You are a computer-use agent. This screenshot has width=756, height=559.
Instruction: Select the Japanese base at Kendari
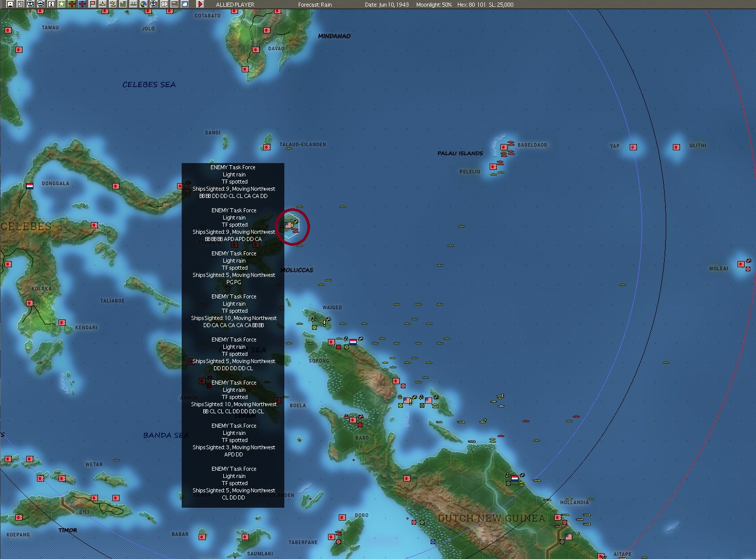[x=62, y=323]
